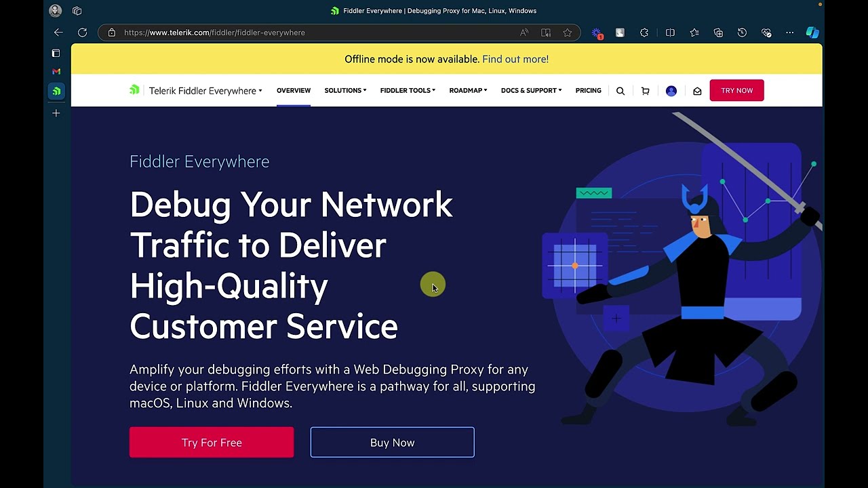Image resolution: width=868 pixels, height=488 pixels.
Task: Expand Telerik Fiddler Everywhere product dropdown
Action: click(205, 91)
